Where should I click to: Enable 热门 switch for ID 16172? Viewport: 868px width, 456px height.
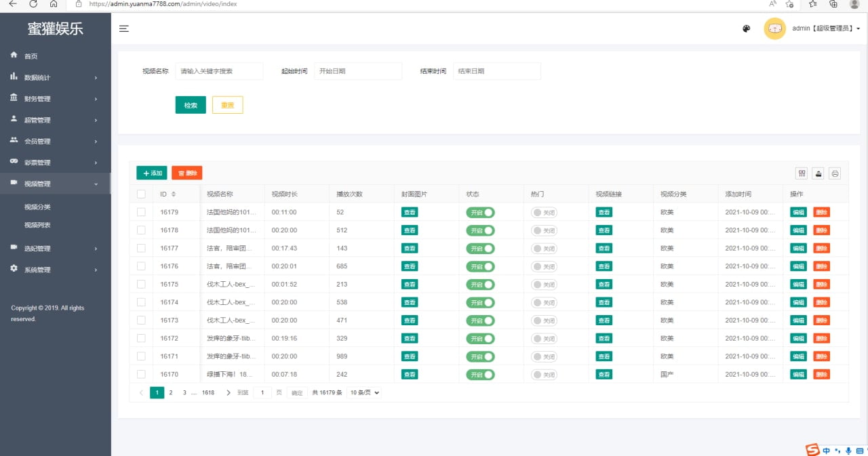pyautogui.click(x=544, y=338)
